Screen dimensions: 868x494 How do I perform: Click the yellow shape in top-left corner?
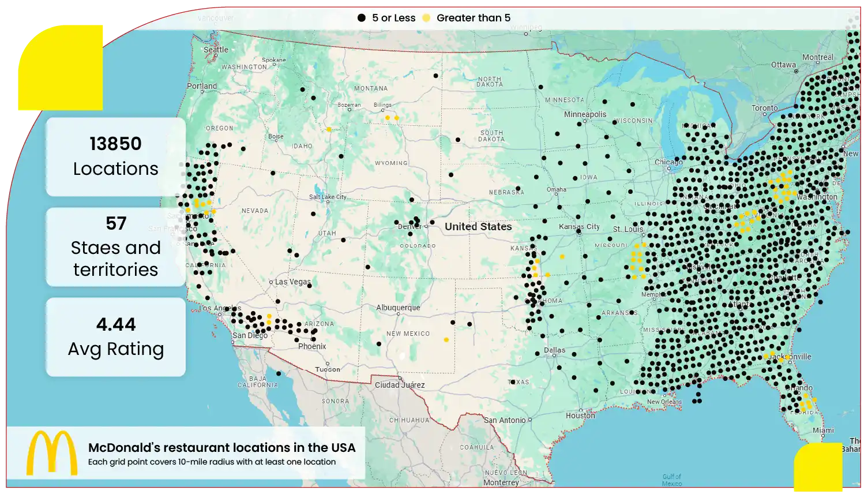pos(60,68)
